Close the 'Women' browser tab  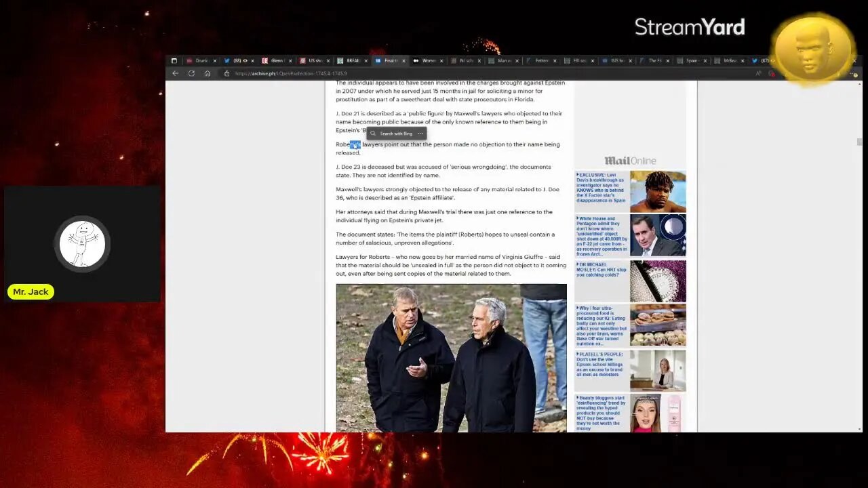pos(441,60)
